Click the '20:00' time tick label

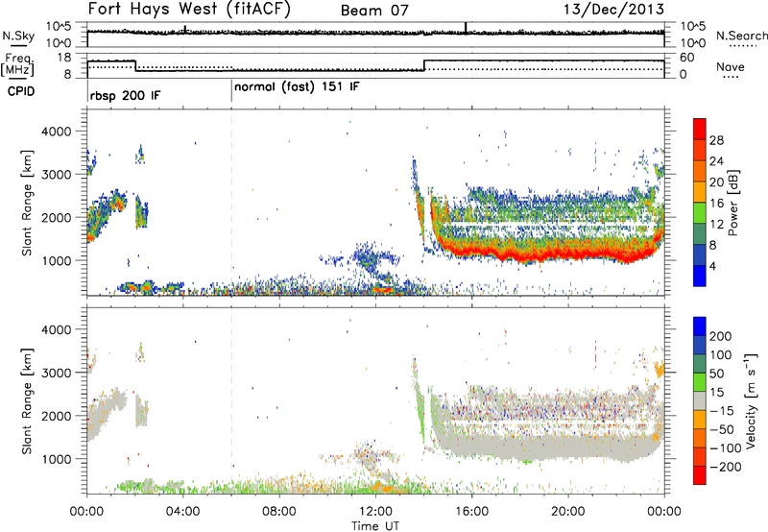(568, 512)
